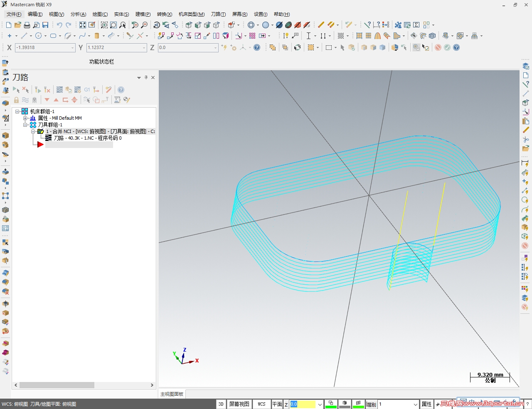Switch to the 主视图面板 tab
The height and width of the screenshot is (409, 532).
click(x=172, y=394)
